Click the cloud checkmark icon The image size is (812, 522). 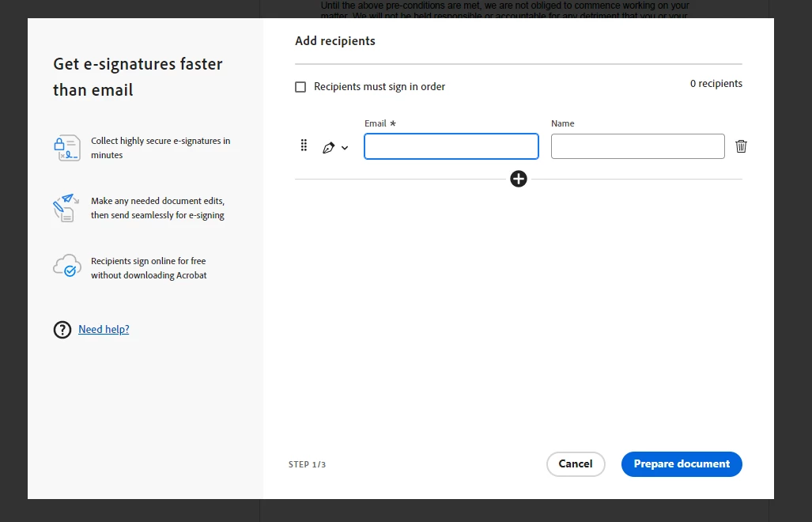tap(67, 266)
